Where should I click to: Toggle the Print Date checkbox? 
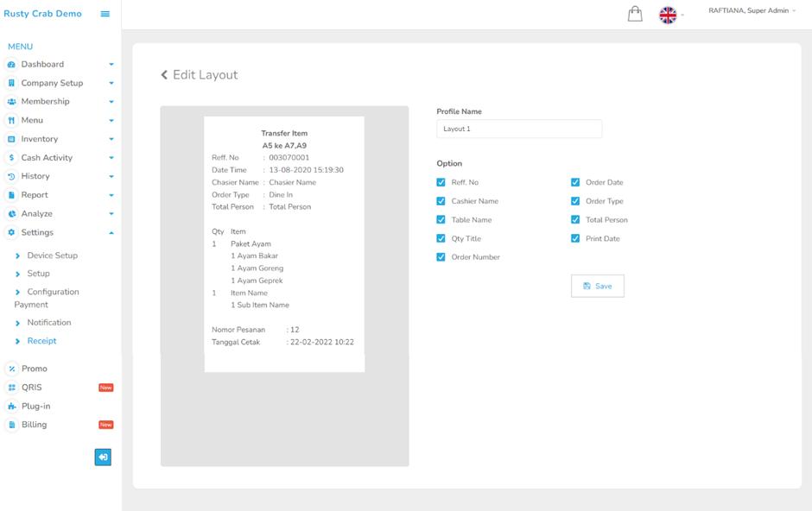click(x=575, y=238)
